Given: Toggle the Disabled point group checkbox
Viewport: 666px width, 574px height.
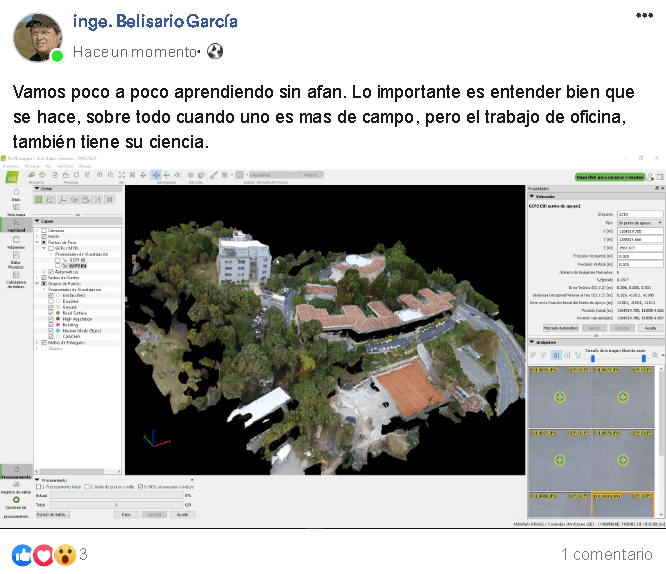Looking at the screenshot, I should point(51,301).
